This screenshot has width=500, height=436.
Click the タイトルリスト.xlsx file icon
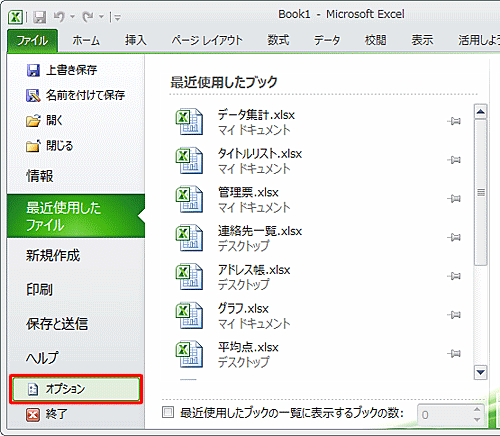tap(189, 160)
